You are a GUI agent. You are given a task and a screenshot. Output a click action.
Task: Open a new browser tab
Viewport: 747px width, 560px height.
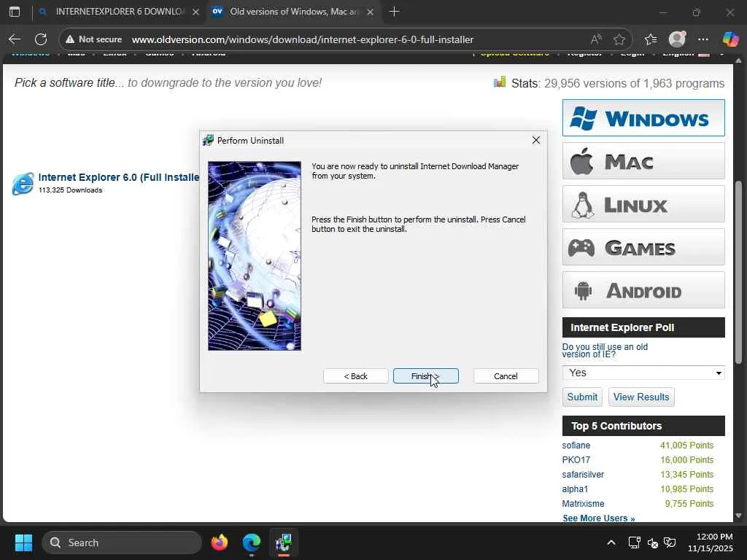coord(394,12)
